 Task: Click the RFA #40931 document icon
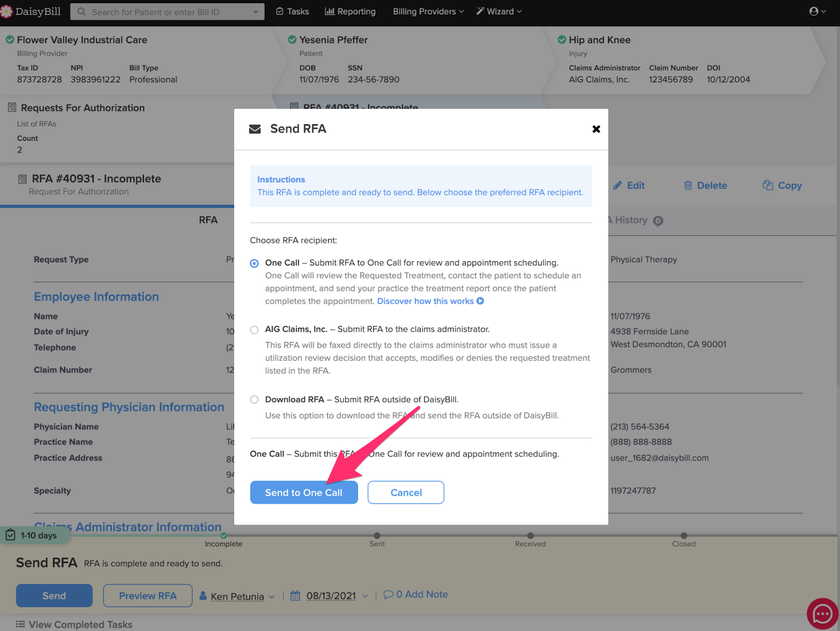[23, 179]
